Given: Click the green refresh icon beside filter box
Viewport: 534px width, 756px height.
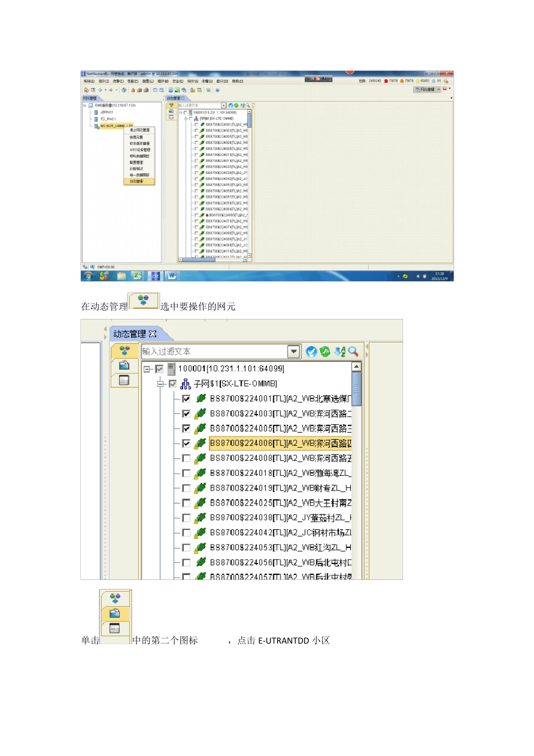Looking at the screenshot, I should pyautogui.click(x=325, y=352).
